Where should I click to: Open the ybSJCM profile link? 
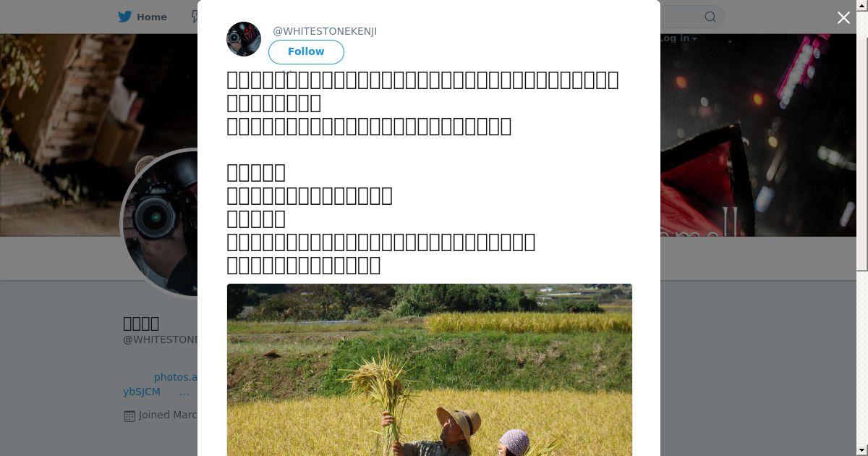[x=142, y=392]
